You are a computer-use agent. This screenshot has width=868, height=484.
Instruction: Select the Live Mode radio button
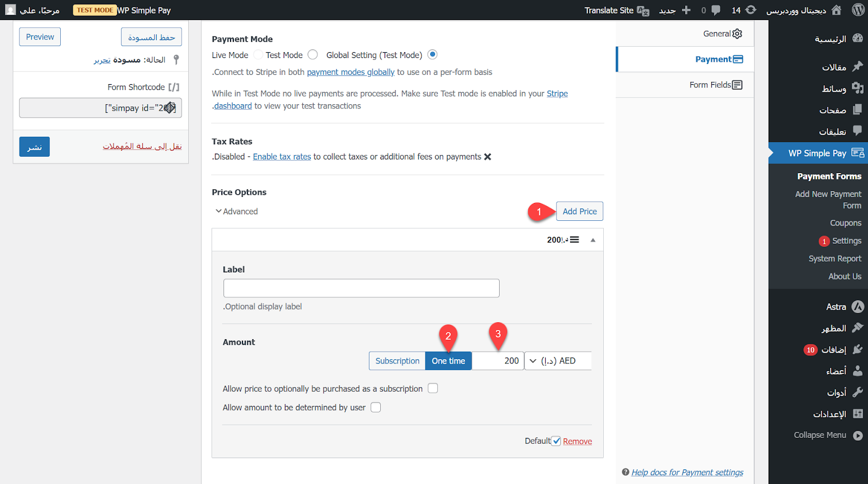tap(258, 55)
